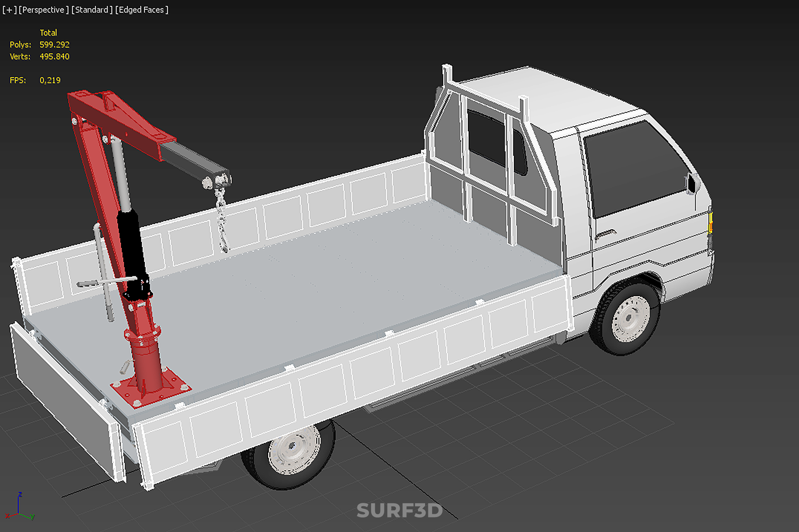
Task: Click the Perspective viewport label
Action: tap(43, 10)
